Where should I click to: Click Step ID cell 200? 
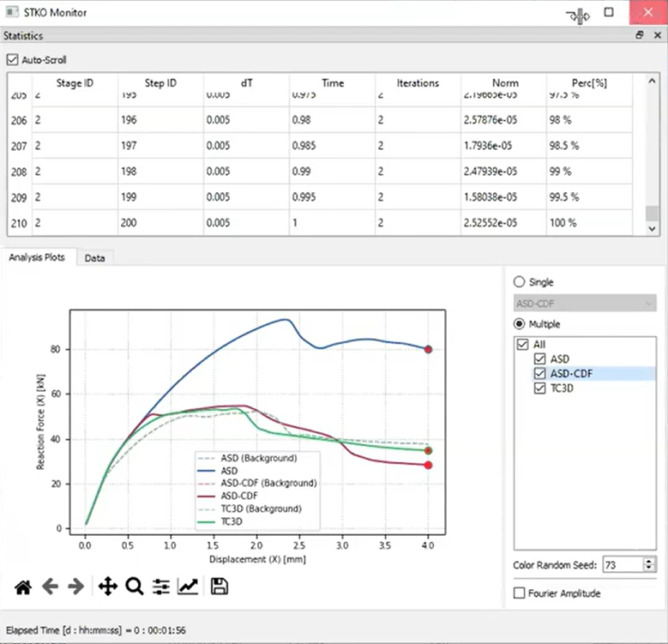[160, 222]
